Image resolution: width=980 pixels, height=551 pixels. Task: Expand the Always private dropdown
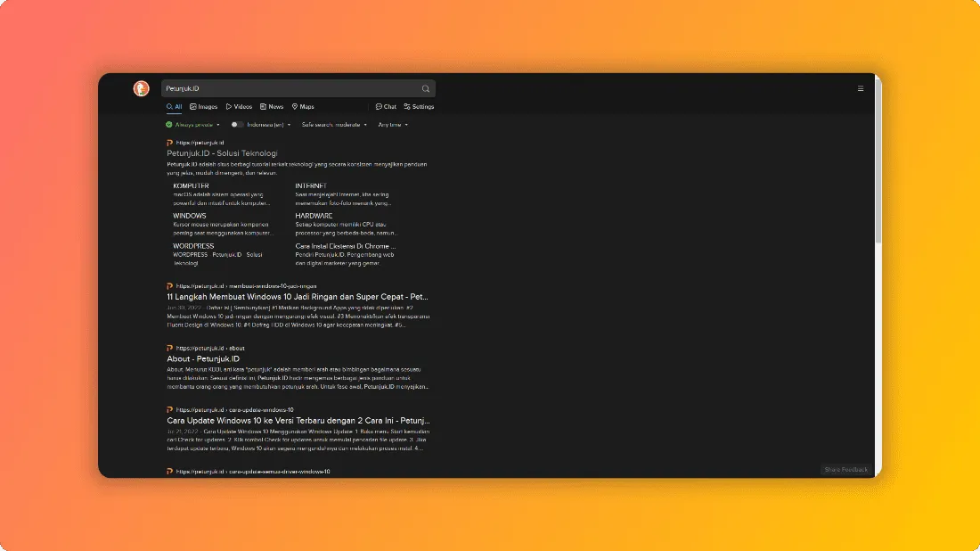pyautogui.click(x=198, y=125)
